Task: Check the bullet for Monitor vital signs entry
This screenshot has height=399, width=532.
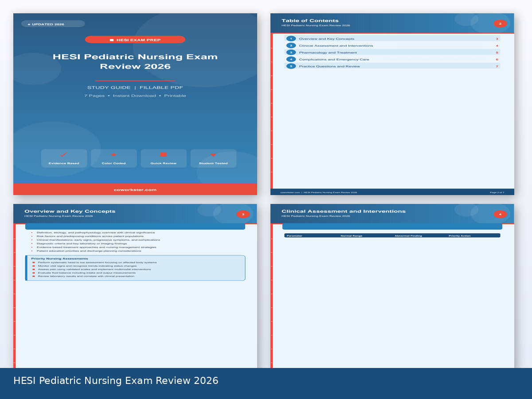Action: pyautogui.click(x=35, y=266)
